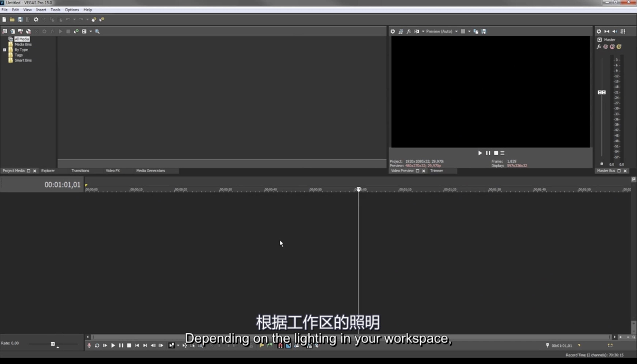Click Save Snapshot icon in preview

[x=484, y=31]
